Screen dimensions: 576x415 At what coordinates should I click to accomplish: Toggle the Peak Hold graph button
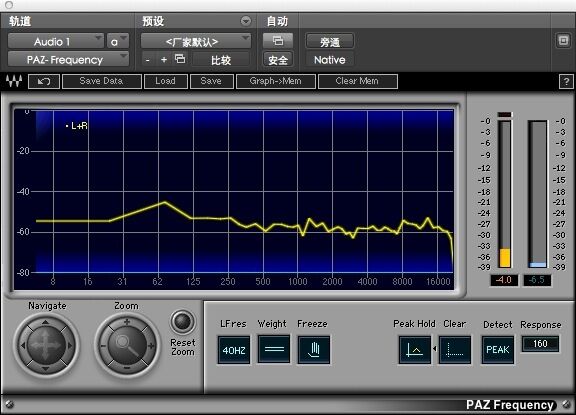[415, 350]
